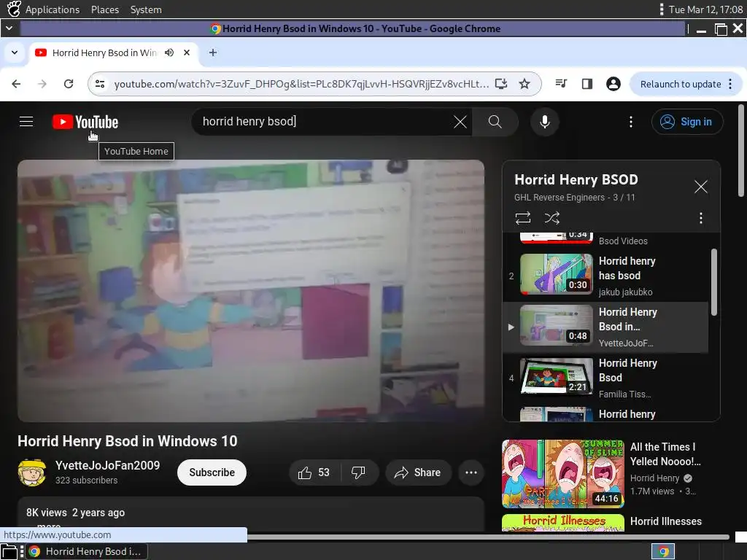The image size is (747, 560).
Task: Click the URL address bar
Action: click(301, 85)
